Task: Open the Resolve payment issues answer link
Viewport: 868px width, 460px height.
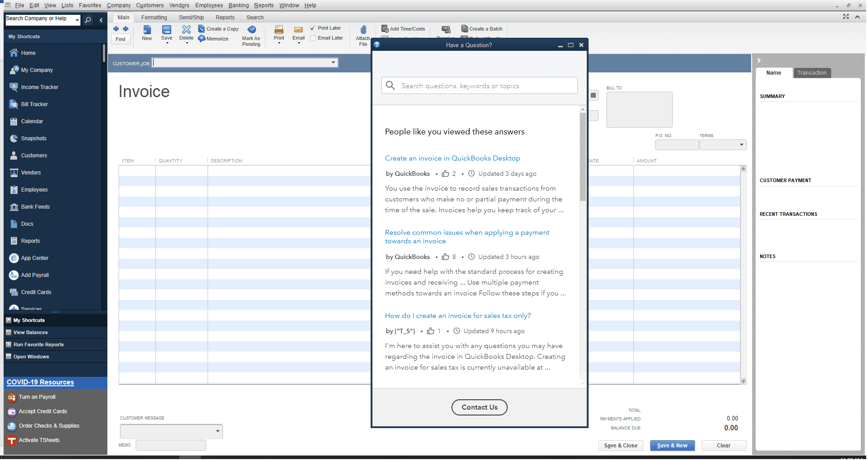Action: 467,237
